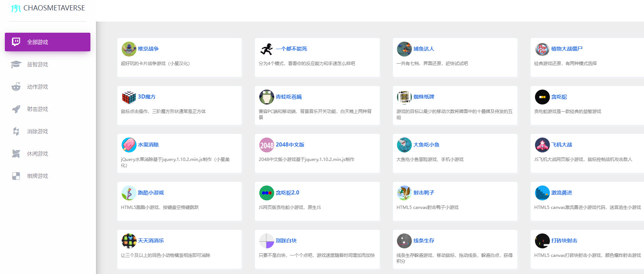Click the CHAOSMETAVERSE logo icon

(16, 8)
